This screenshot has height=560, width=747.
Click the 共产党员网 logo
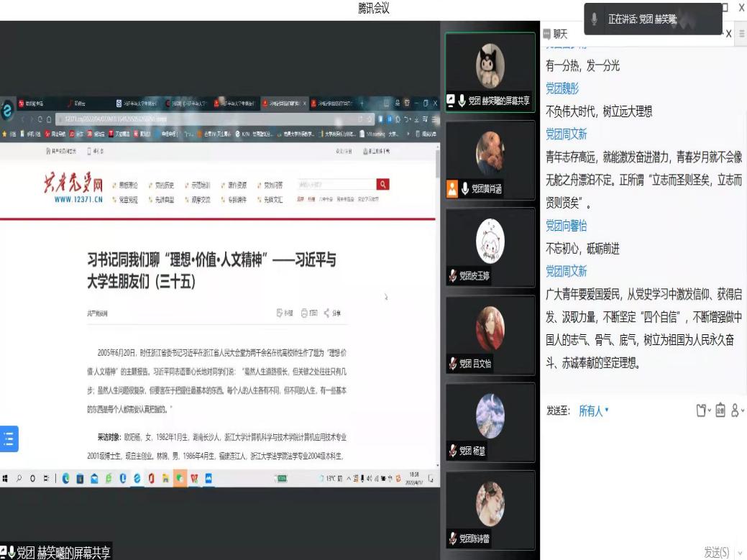tap(73, 187)
